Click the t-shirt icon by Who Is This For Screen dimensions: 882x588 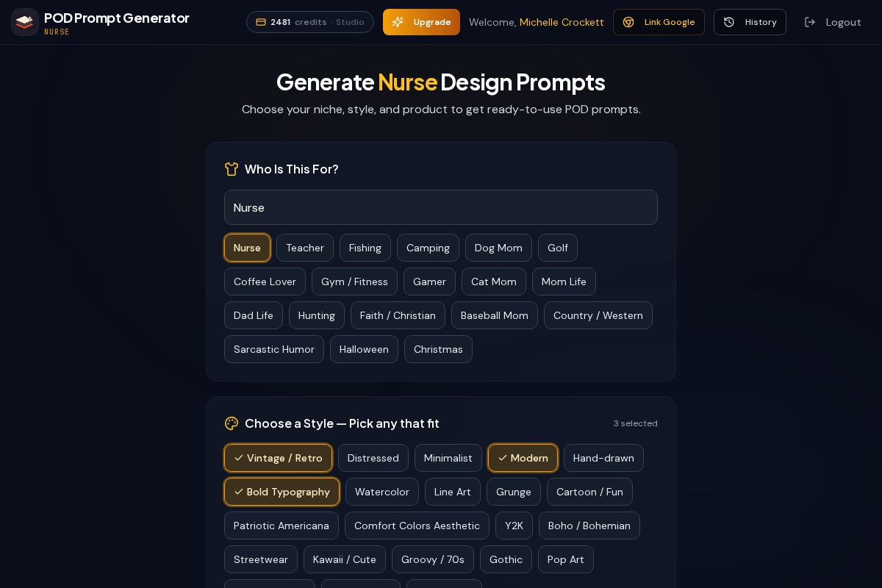[232, 169]
